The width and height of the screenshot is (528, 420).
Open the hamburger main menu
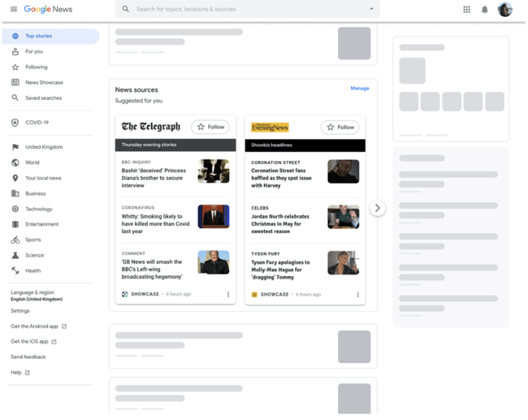[x=14, y=9]
